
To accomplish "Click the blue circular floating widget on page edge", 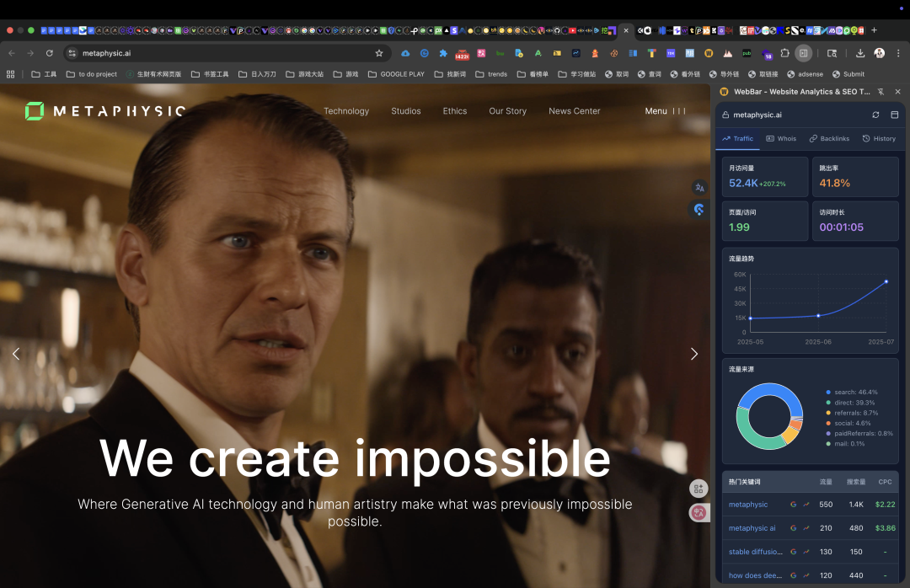I will tap(699, 210).
